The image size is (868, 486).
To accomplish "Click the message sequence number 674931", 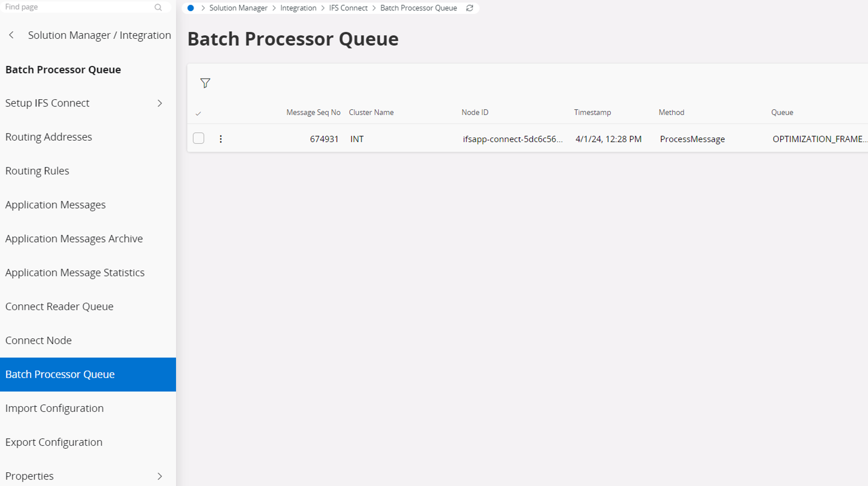I will pos(324,139).
